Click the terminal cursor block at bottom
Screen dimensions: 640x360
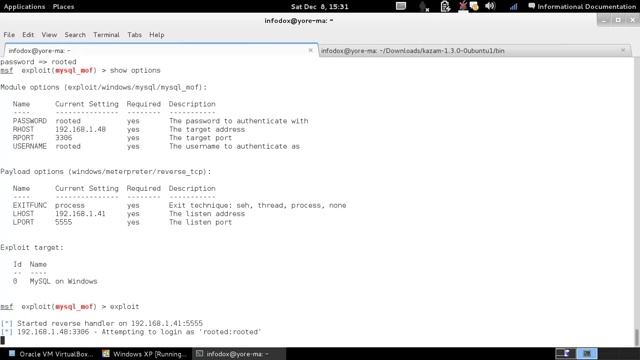pyautogui.click(x=2, y=340)
